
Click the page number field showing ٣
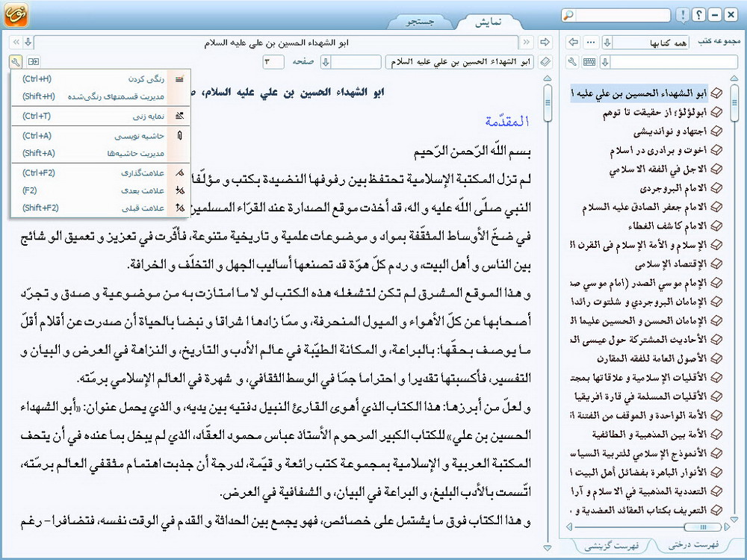[273, 62]
